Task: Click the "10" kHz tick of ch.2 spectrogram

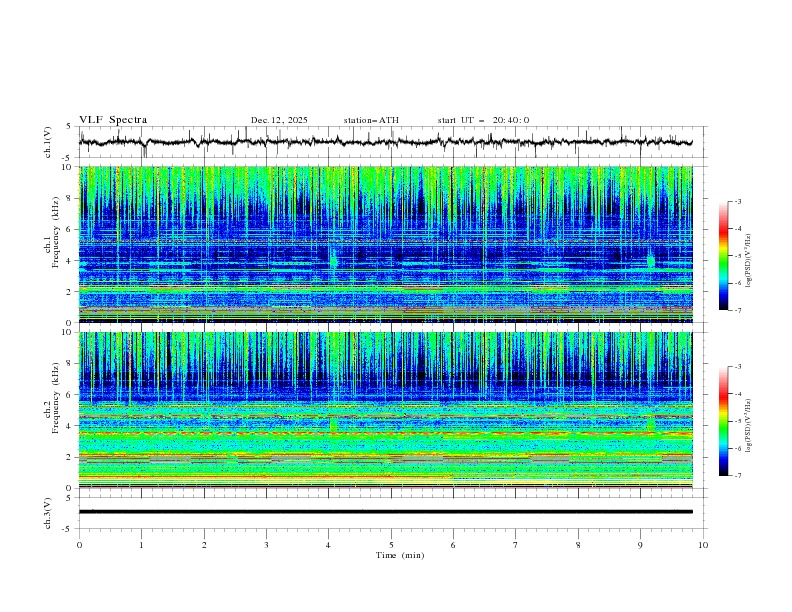Action: click(69, 332)
